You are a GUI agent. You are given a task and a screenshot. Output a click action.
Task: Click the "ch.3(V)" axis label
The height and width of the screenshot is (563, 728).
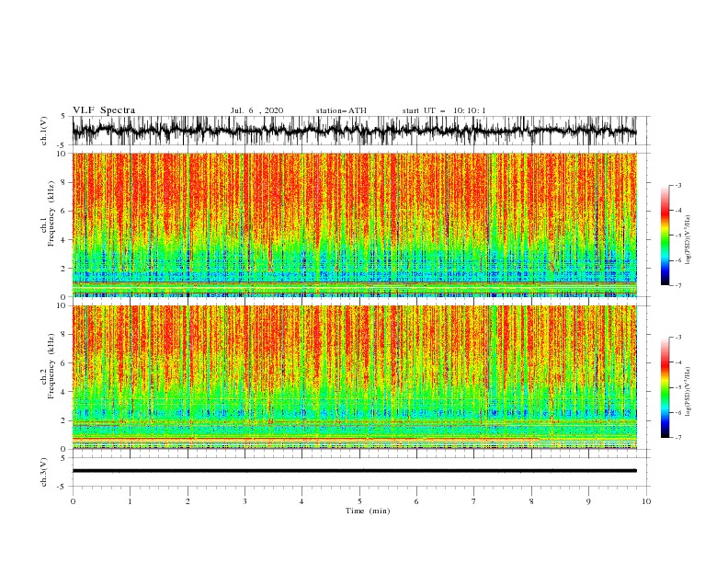pos(44,472)
